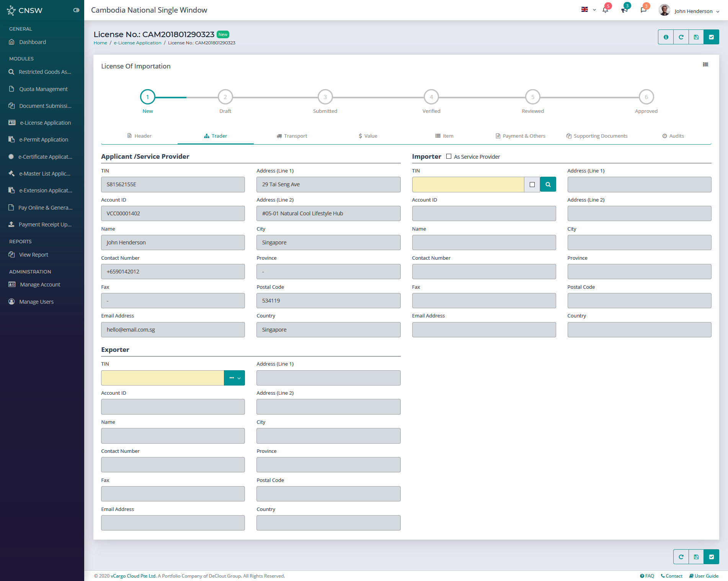Click the e-License Application breadcrumb link
The width and height of the screenshot is (728, 581).
[x=137, y=43]
